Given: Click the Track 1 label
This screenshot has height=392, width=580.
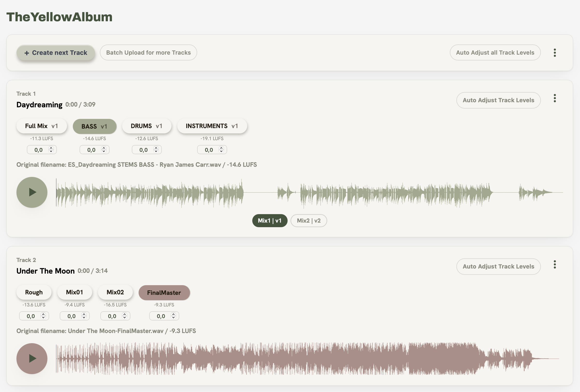Looking at the screenshot, I should 26,94.
